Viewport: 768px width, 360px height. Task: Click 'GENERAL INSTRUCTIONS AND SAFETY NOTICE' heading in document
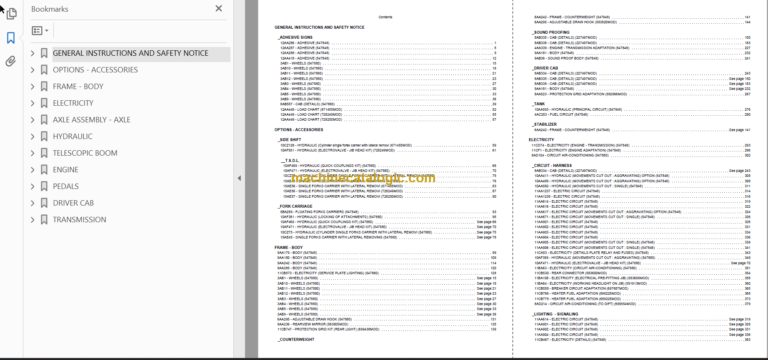click(x=319, y=27)
